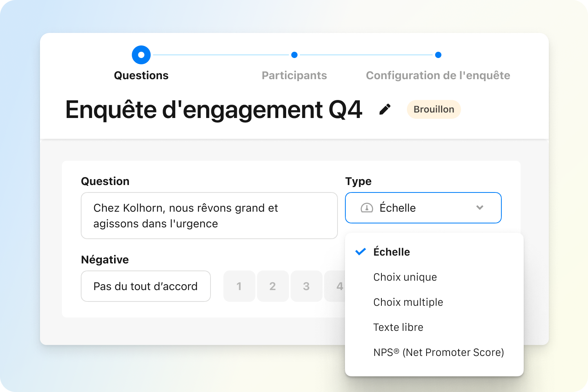The image size is (588, 392).
Task: Select scale value 1
Action: pyautogui.click(x=239, y=286)
